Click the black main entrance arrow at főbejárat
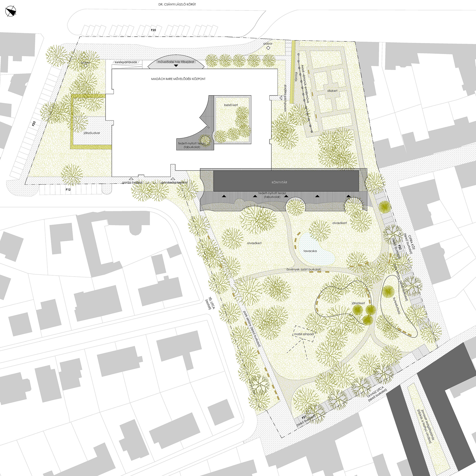 coord(176,66)
